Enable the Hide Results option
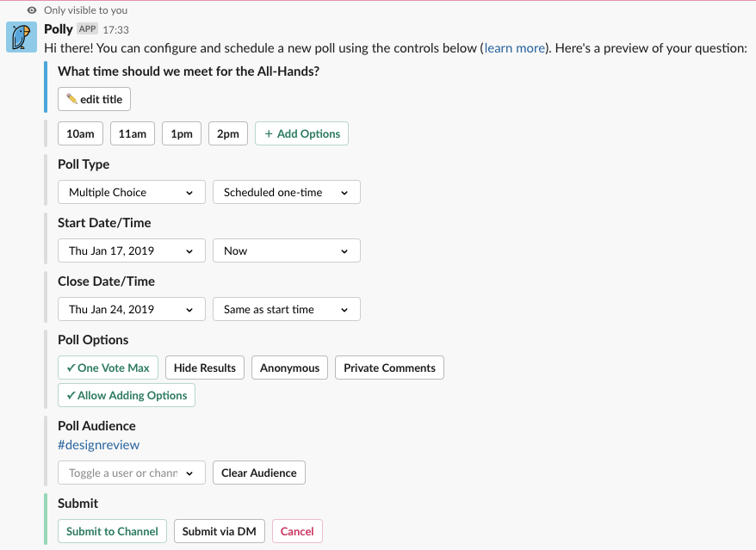756x550 pixels. [205, 368]
